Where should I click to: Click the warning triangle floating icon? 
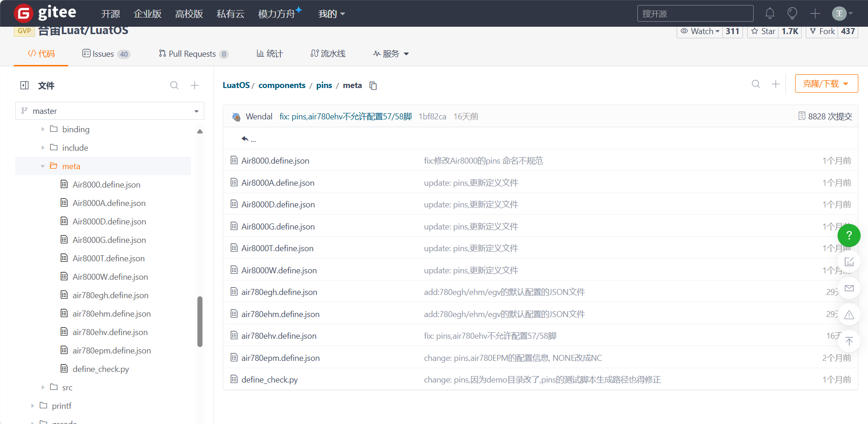pyautogui.click(x=849, y=315)
